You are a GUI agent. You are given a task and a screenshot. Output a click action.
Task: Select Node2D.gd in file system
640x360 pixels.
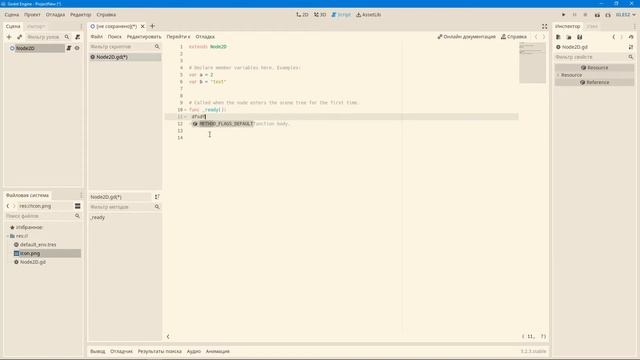(33, 262)
